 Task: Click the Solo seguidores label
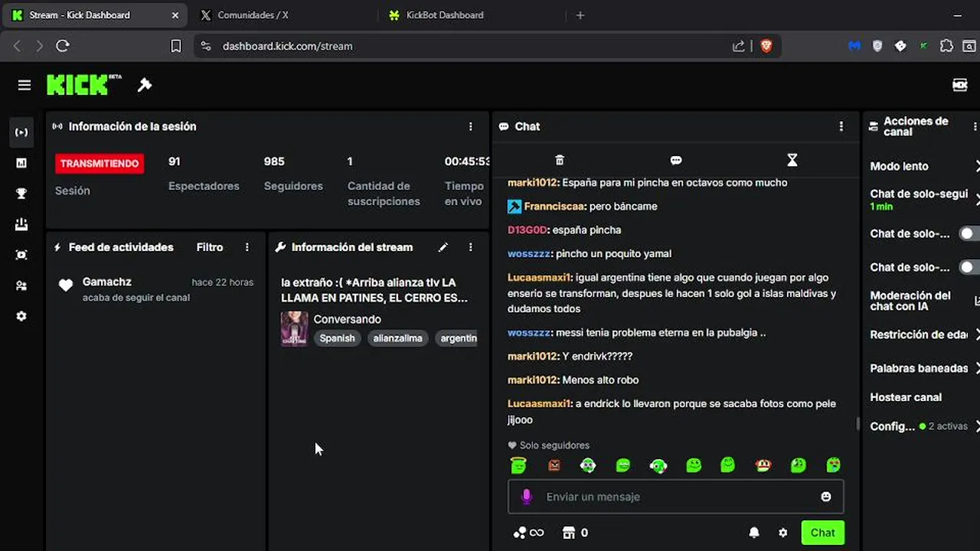549,445
